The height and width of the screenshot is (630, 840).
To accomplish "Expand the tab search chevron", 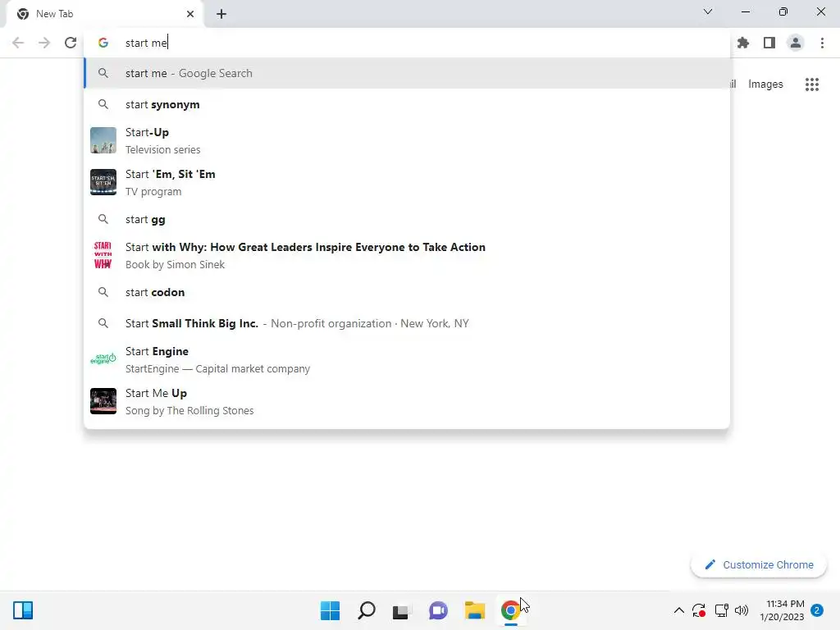I will tap(708, 11).
